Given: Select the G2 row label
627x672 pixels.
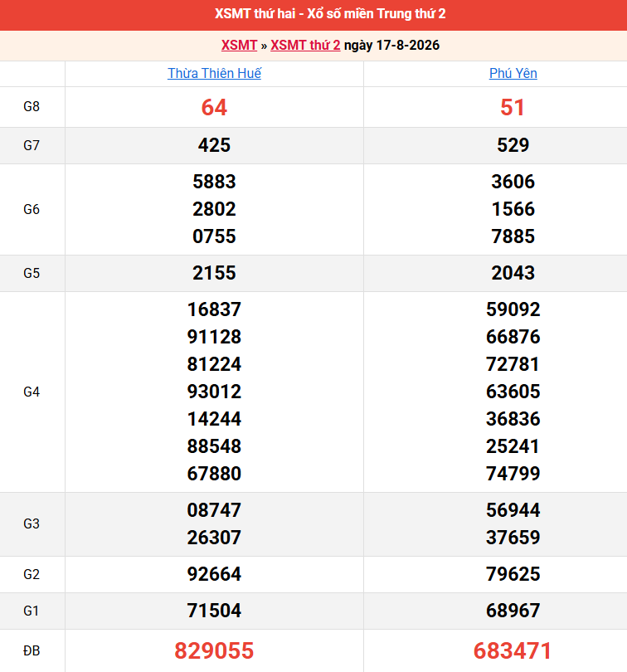Looking at the screenshot, I should tap(32, 574).
